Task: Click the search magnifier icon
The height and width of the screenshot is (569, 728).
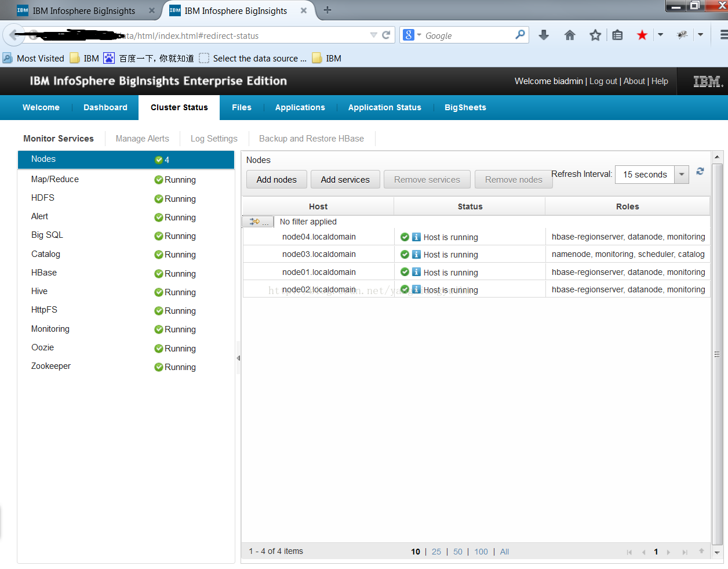Action: pos(520,35)
